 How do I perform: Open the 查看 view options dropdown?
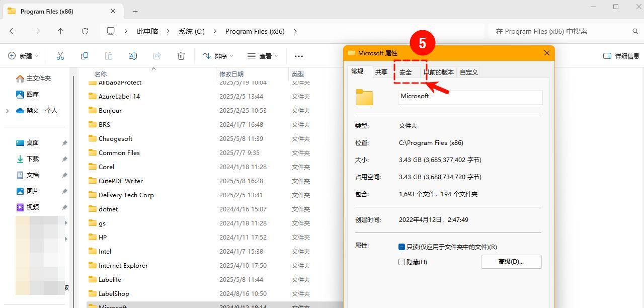(x=263, y=55)
